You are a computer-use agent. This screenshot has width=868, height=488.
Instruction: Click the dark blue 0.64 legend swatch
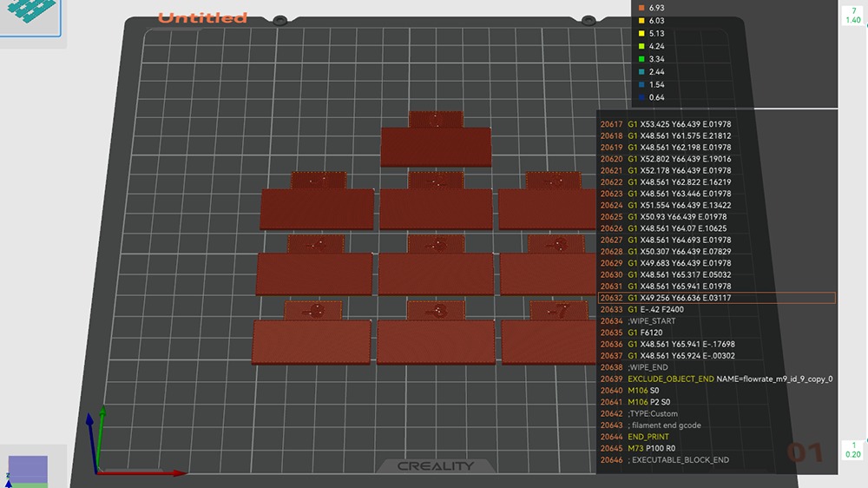coord(641,97)
